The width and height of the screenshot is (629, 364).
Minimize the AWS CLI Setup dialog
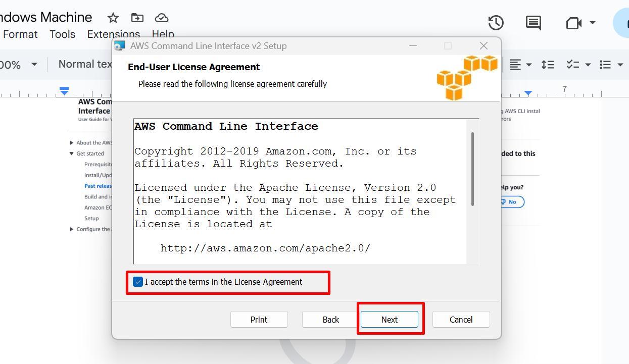tap(414, 46)
